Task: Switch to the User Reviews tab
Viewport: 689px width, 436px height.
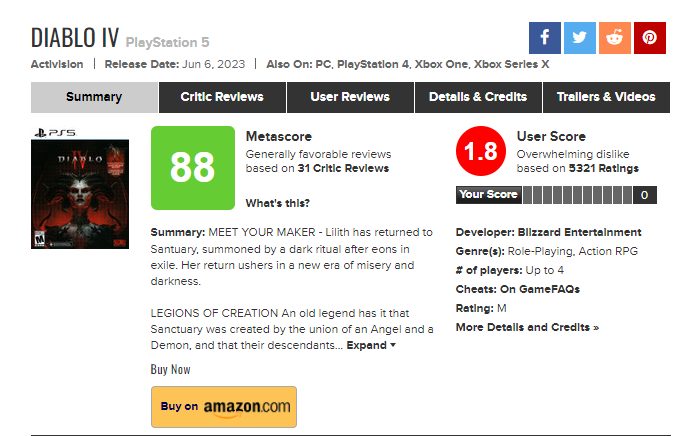Action: pyautogui.click(x=351, y=97)
